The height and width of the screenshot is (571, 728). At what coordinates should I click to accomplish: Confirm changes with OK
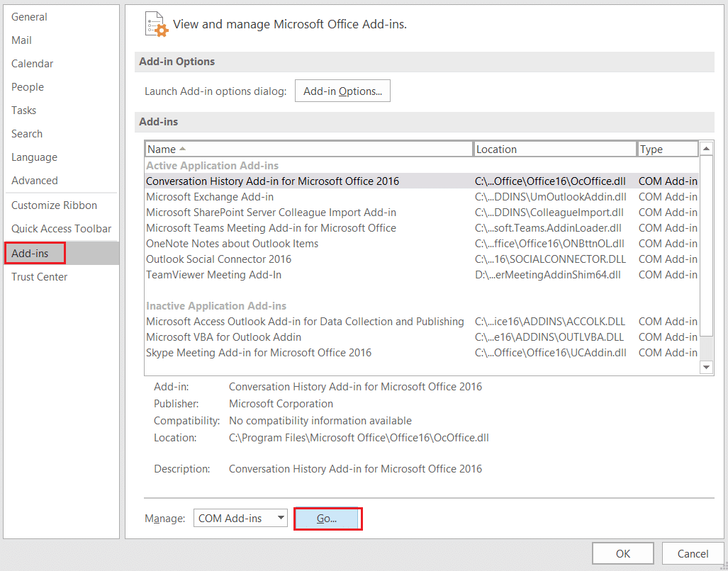pyautogui.click(x=622, y=553)
